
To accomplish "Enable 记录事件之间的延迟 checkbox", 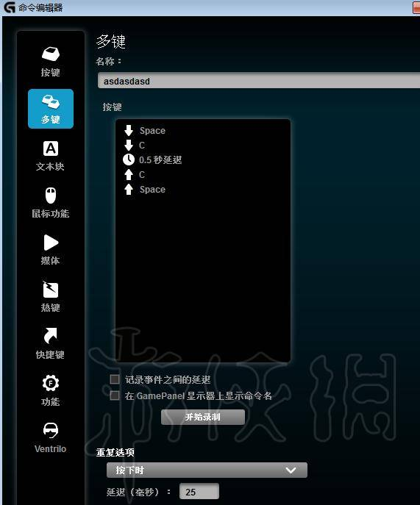I will 115,379.
